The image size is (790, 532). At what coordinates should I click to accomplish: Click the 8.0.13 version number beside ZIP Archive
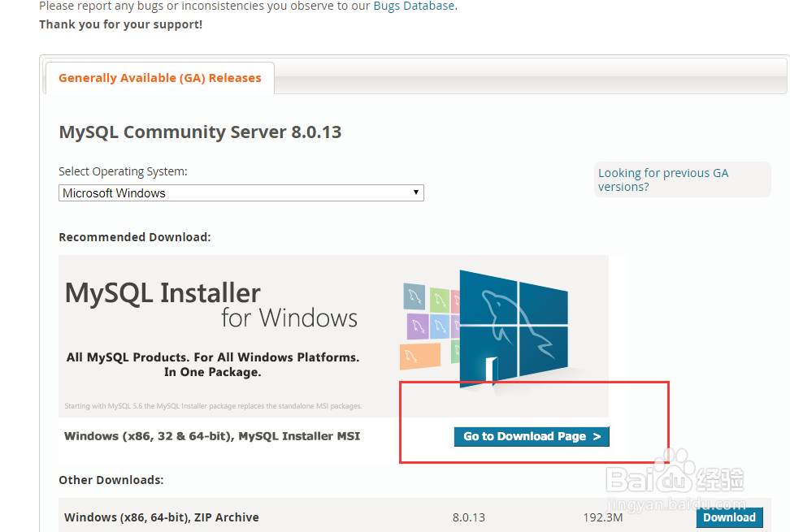(469, 517)
